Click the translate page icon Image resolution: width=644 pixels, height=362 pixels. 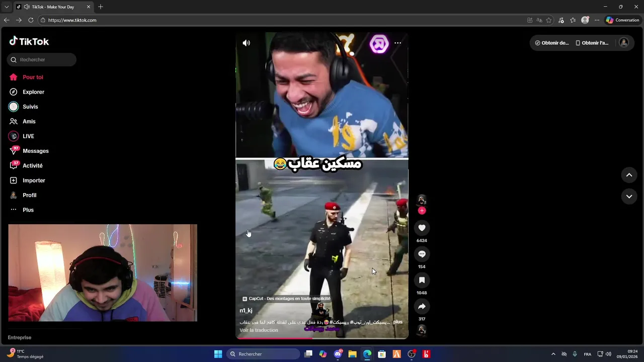tap(539, 20)
